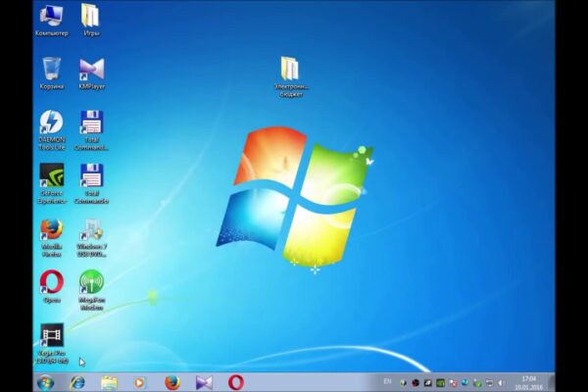Select the KMPlayer desktop shortcut
This screenshot has height=392, width=588.
(91, 70)
